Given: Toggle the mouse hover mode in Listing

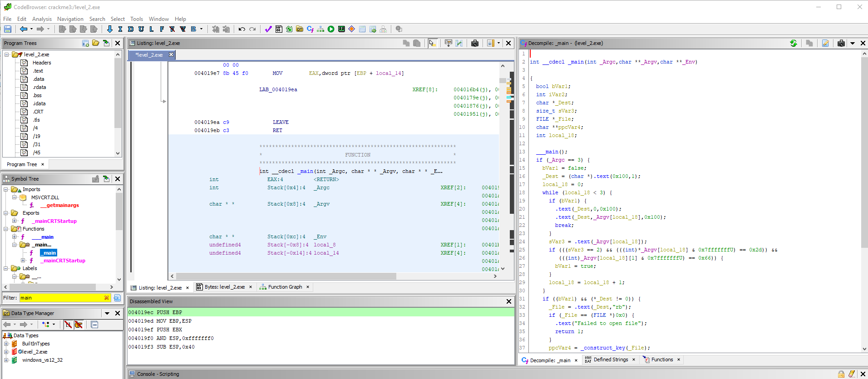Looking at the screenshot, I should coord(432,43).
